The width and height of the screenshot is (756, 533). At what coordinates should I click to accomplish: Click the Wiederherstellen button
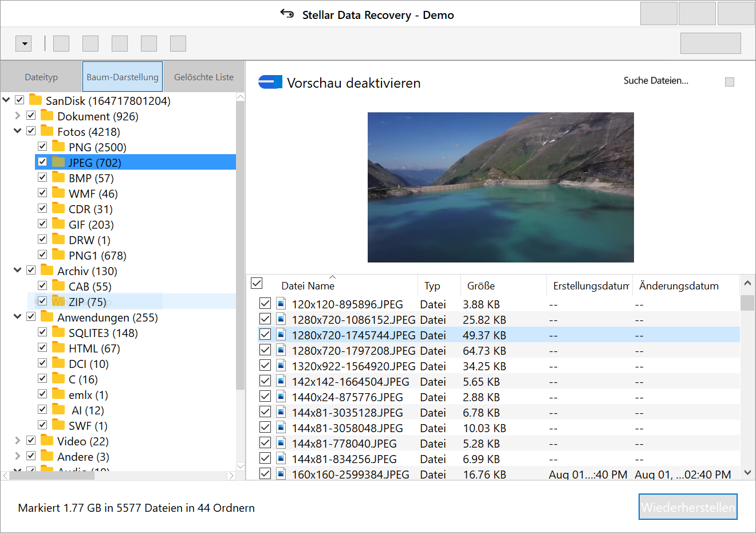pyautogui.click(x=688, y=507)
